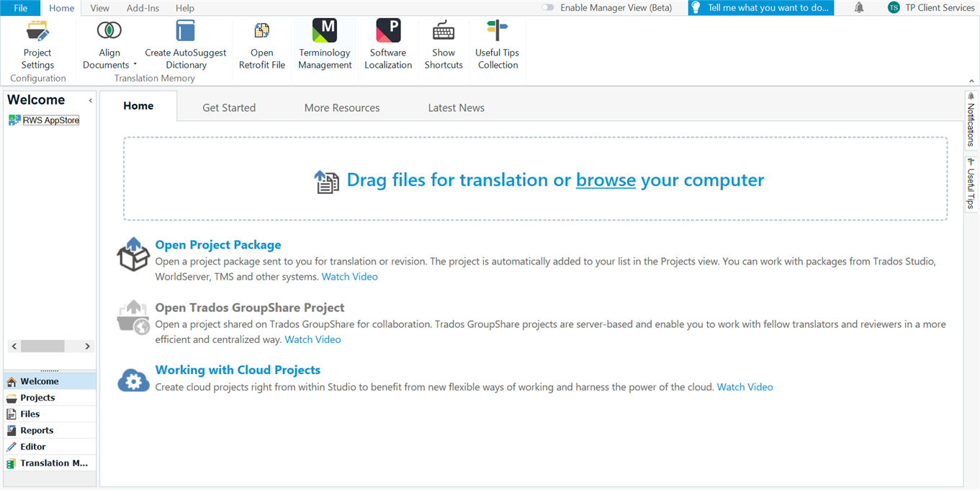
Task: Click the drag files document icon
Action: [x=326, y=182]
